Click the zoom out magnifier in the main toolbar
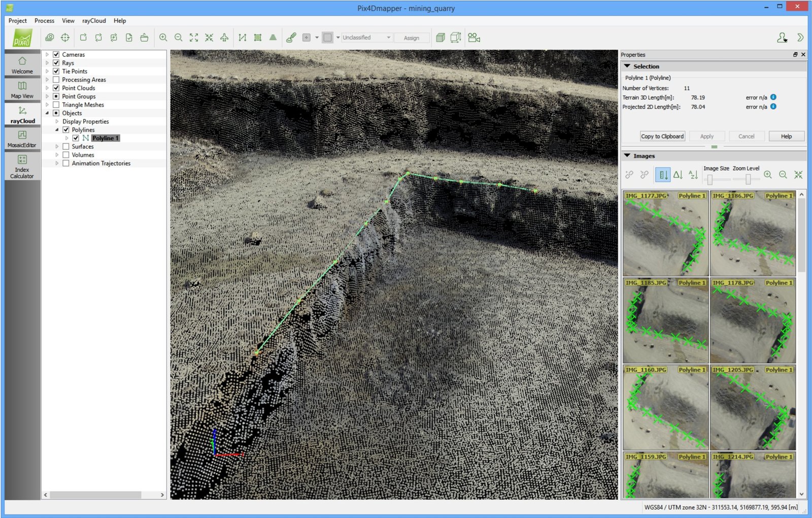The width and height of the screenshot is (812, 518). pos(179,38)
